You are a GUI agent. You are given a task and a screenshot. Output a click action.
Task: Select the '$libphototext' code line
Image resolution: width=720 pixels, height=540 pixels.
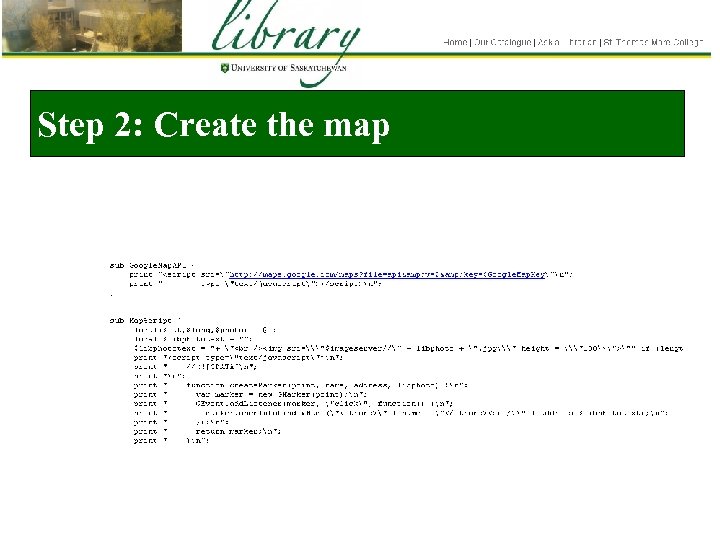pyautogui.click(x=409, y=349)
